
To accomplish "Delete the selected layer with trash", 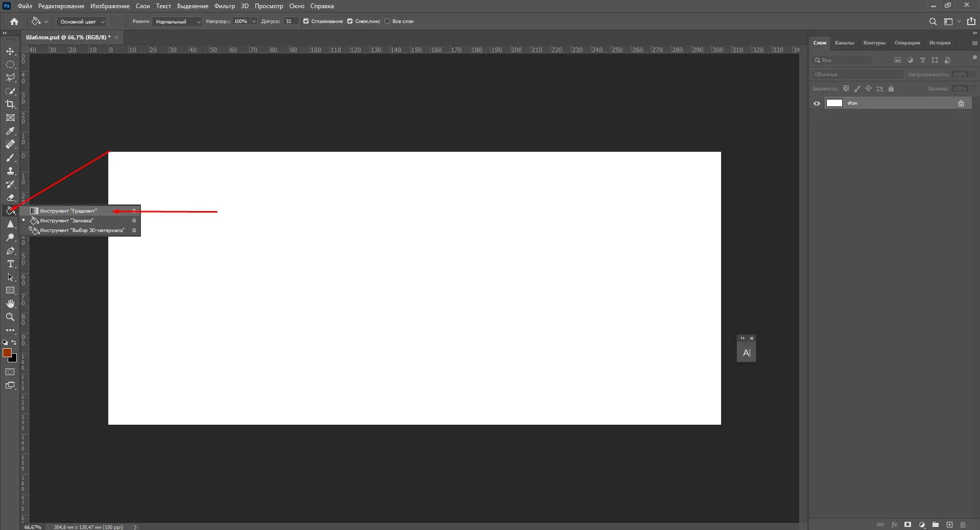I will pyautogui.click(x=963, y=524).
